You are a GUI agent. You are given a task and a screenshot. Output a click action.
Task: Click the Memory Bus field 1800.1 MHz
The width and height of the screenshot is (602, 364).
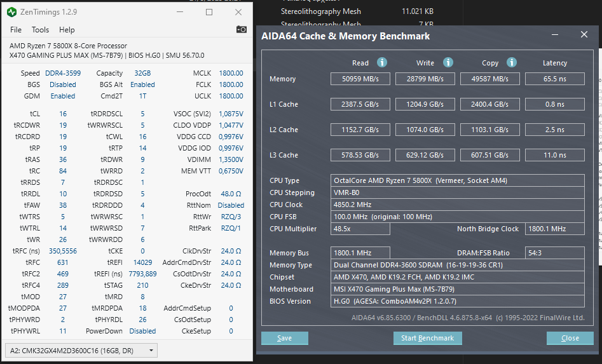[360, 253]
